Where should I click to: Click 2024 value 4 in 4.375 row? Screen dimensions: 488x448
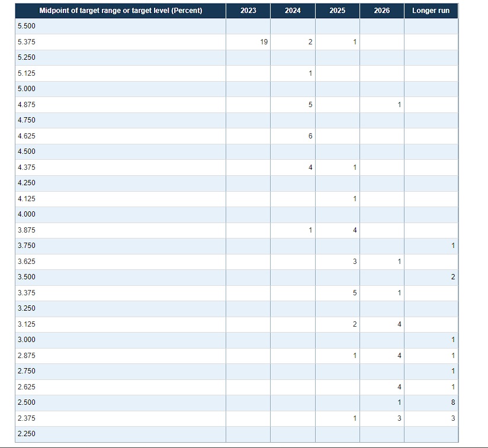[x=310, y=167]
